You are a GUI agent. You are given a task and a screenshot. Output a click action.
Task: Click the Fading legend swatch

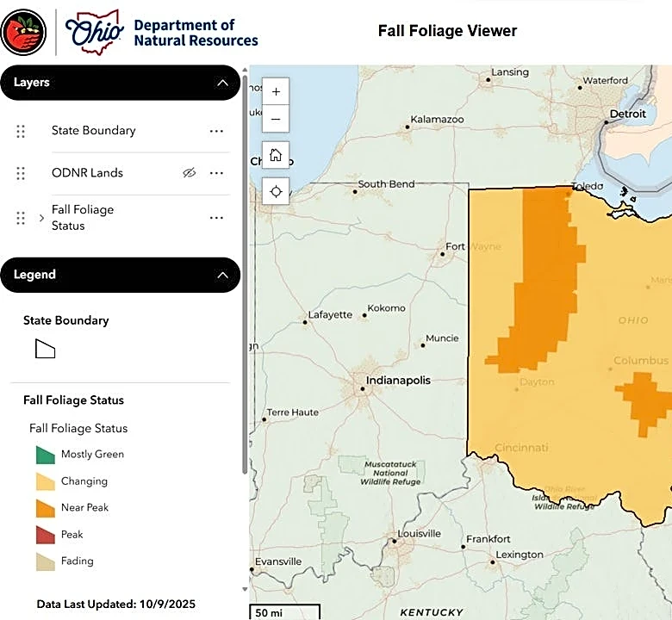(46, 561)
